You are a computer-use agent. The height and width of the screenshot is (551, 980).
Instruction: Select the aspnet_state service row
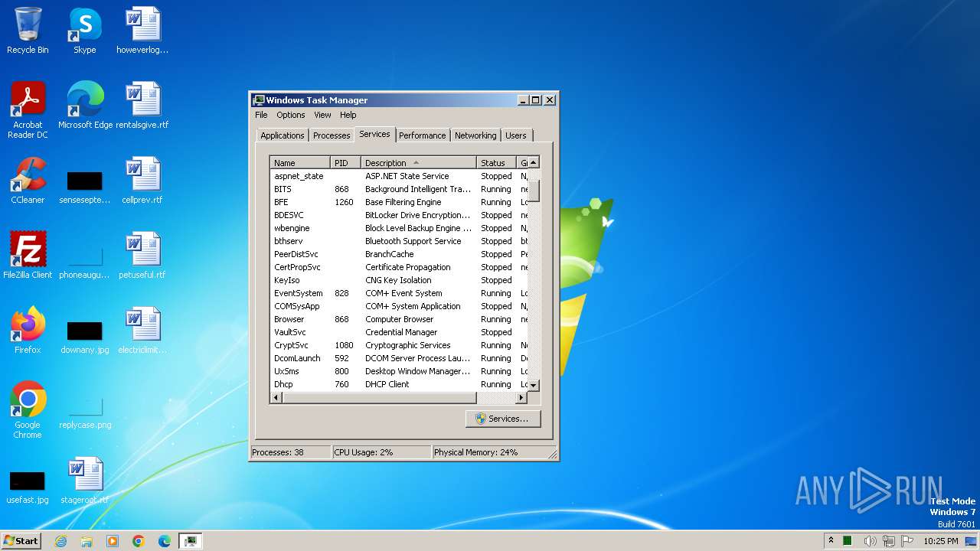pos(399,176)
